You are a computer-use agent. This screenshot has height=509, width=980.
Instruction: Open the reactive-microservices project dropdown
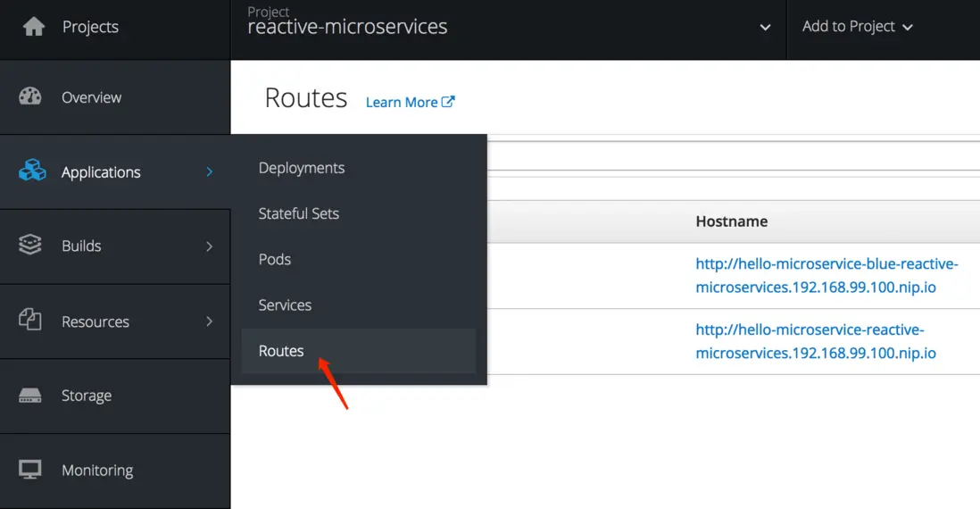pos(765,28)
